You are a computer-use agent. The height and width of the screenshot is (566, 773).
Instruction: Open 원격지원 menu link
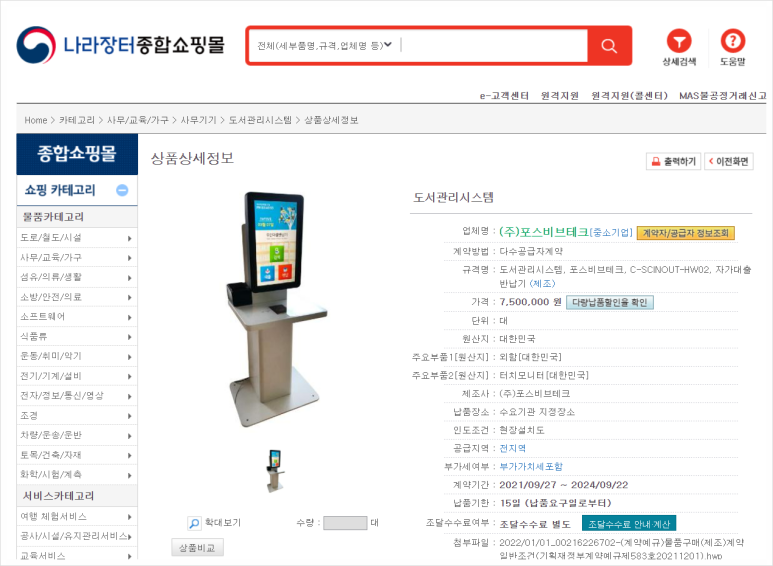point(560,96)
